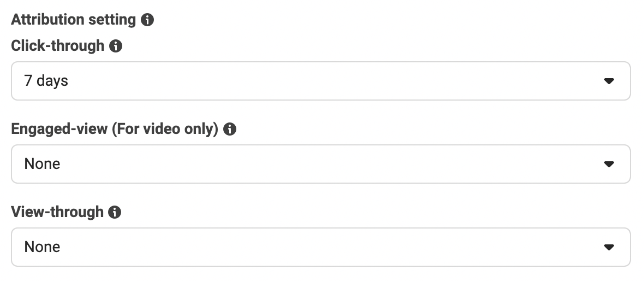Open the Click-through dropdown showing 7 days
The height and width of the screenshot is (281, 644).
pos(321,81)
